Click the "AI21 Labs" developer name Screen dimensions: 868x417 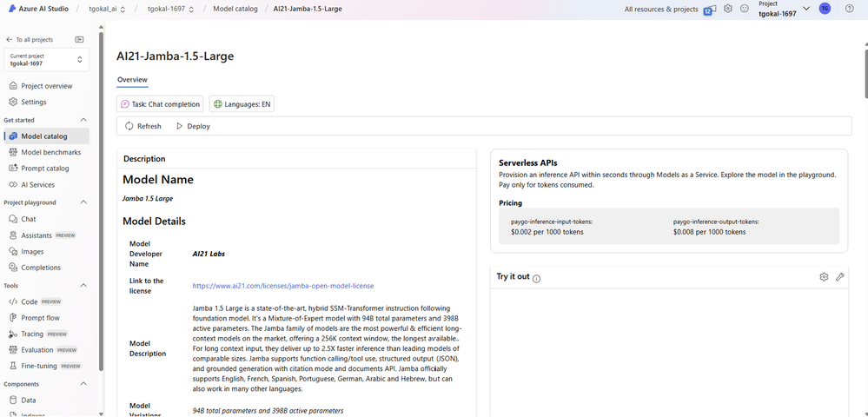(209, 255)
